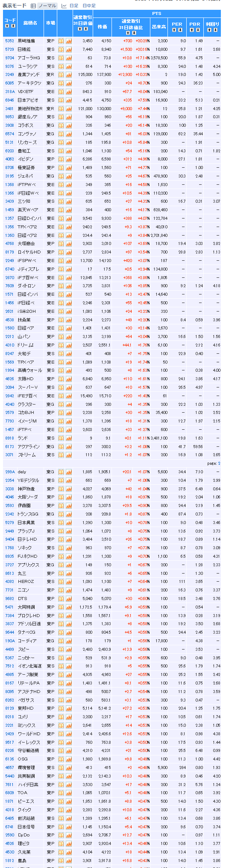
Task: Open the chart icon for VIXETF
Action: click(x=69, y=92)
